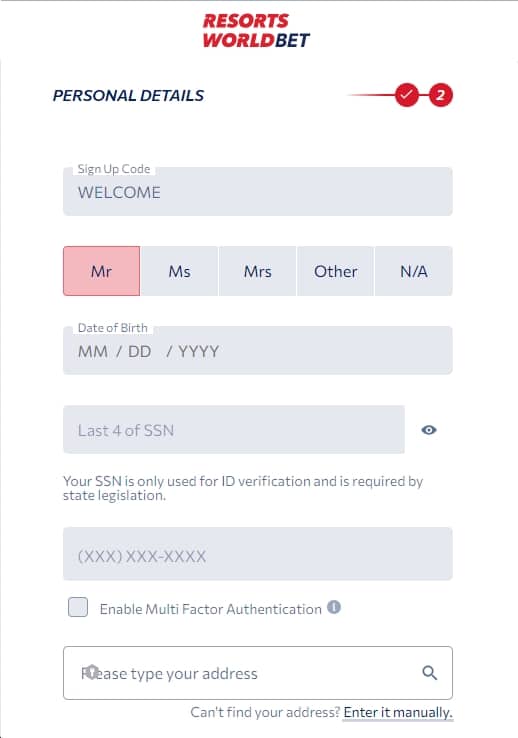Select the Mrs title option
This screenshot has height=738, width=518.
point(258,271)
